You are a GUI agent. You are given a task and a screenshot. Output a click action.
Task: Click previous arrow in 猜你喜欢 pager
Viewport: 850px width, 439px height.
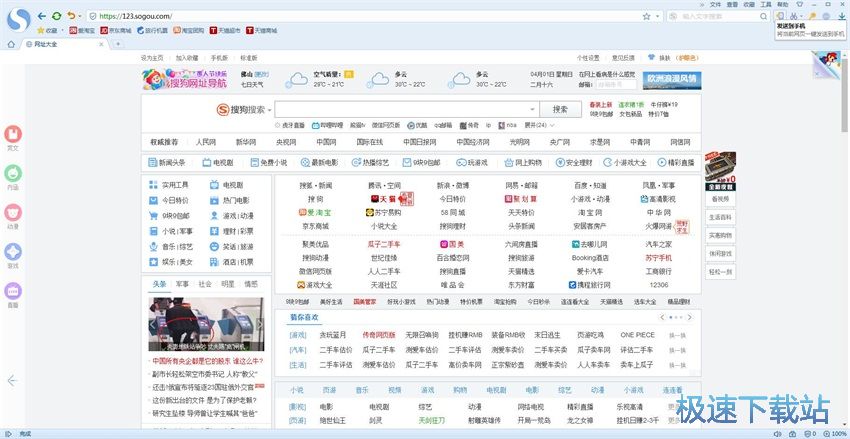coord(662,318)
